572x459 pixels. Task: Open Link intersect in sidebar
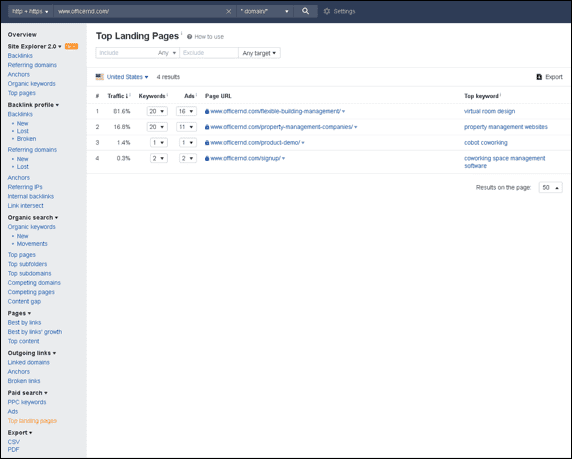click(x=26, y=206)
